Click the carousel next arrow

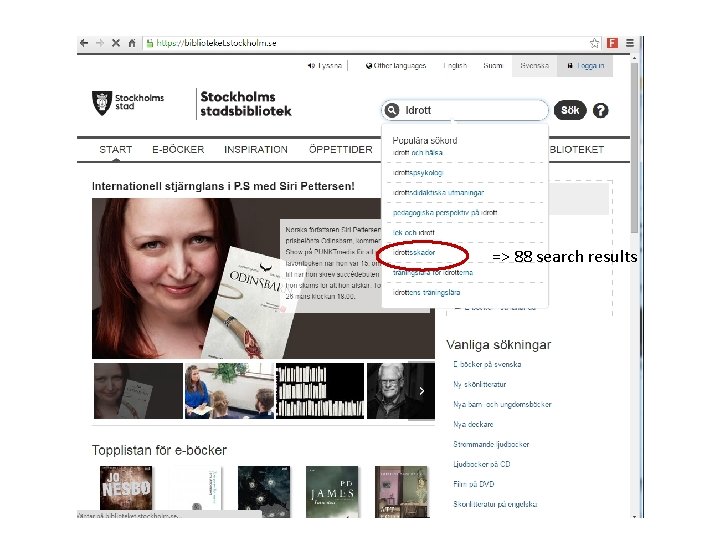(422, 391)
